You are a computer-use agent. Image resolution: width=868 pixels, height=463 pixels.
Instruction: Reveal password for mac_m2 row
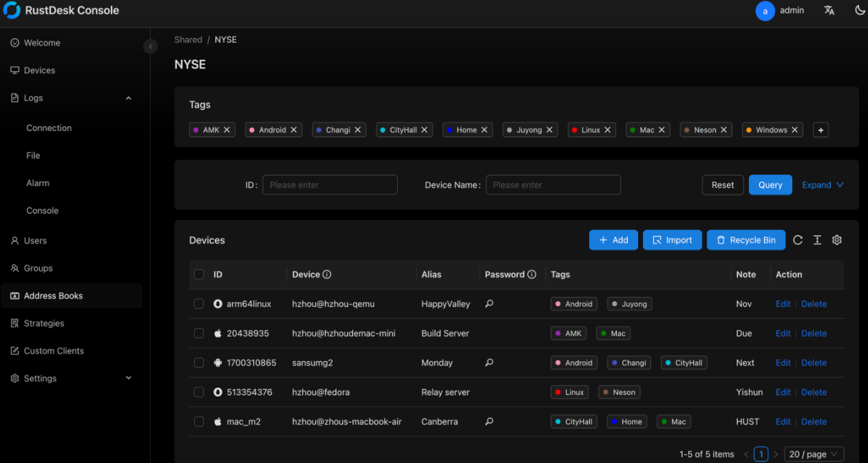pos(489,422)
